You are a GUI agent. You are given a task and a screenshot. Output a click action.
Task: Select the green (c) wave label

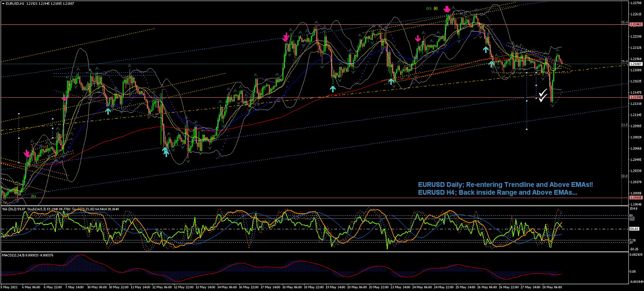428,8
